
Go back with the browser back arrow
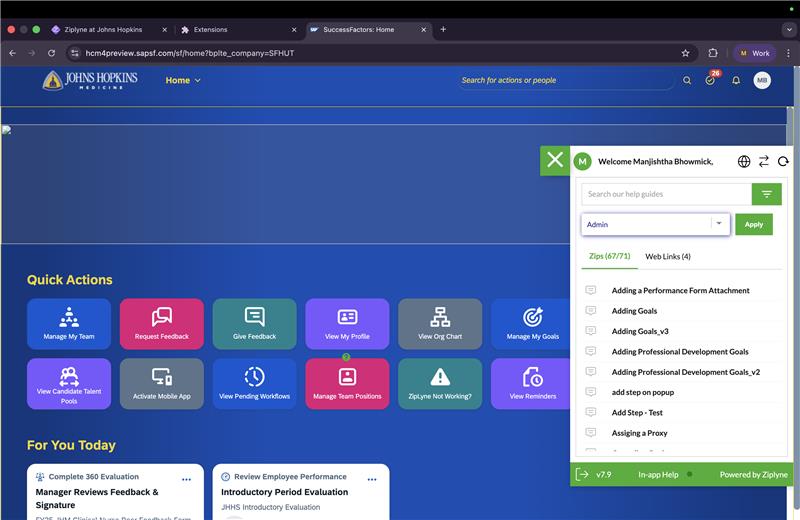coord(13,53)
